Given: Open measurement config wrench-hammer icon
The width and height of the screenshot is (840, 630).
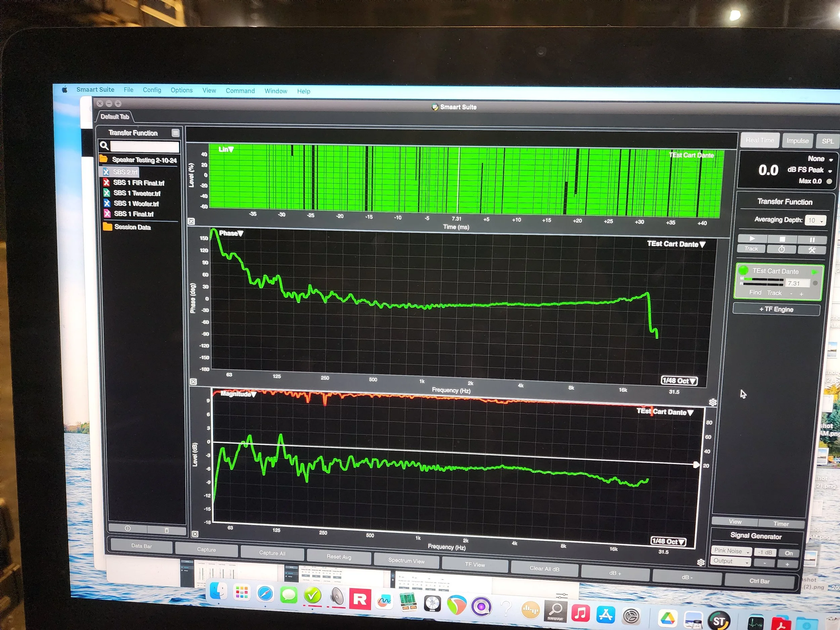Looking at the screenshot, I should pos(811,250).
